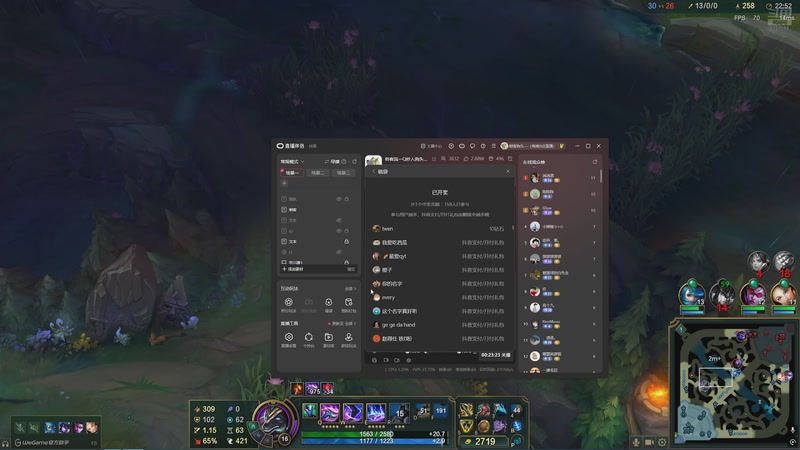The width and height of the screenshot is (800, 450).
Task: Click blue mana bar 1177 / 1223
Action: tap(376, 441)
